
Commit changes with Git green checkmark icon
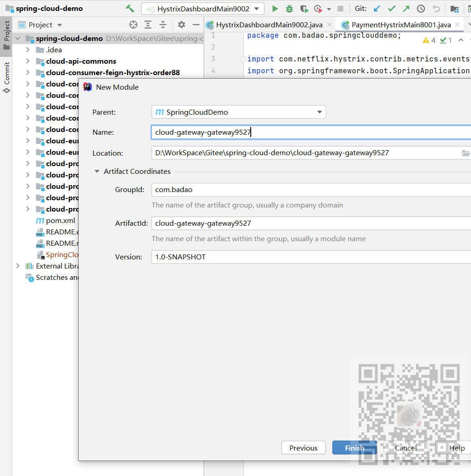click(391, 9)
